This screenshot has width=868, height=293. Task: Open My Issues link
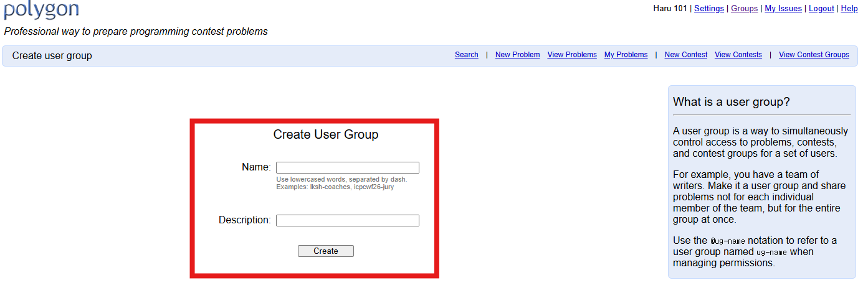click(x=783, y=9)
